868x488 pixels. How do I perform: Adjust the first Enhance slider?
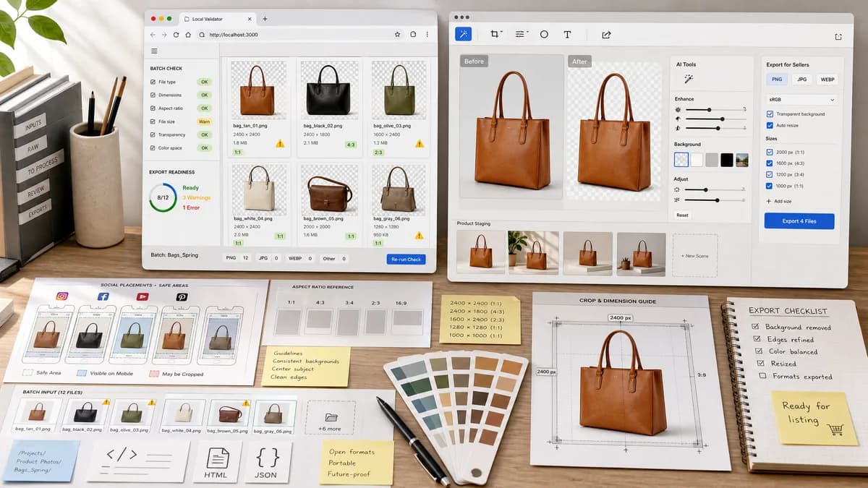[x=715, y=109]
